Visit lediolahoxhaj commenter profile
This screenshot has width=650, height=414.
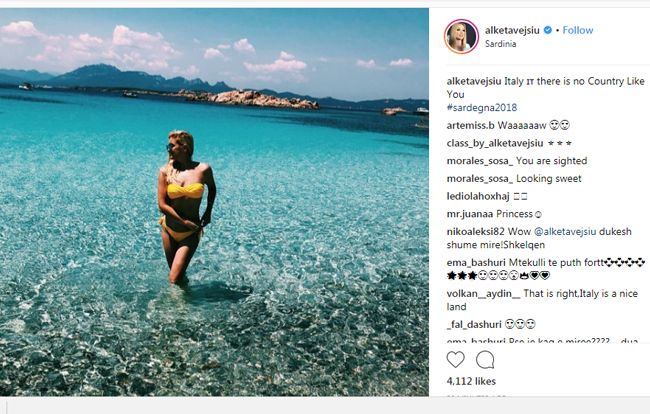(478, 196)
